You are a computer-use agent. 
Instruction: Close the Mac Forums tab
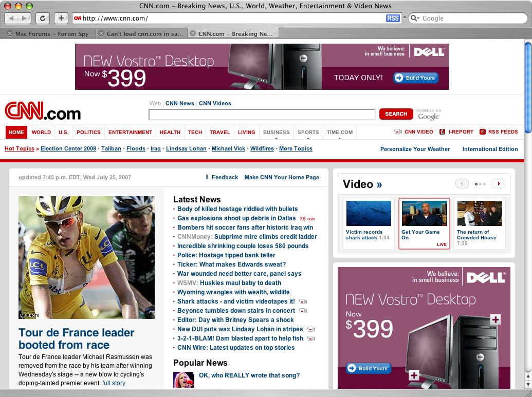click(x=10, y=33)
